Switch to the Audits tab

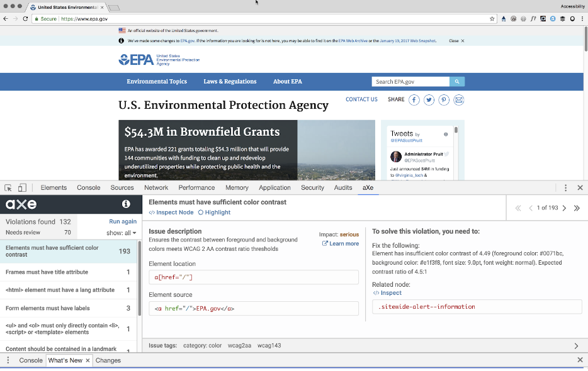coord(343,188)
